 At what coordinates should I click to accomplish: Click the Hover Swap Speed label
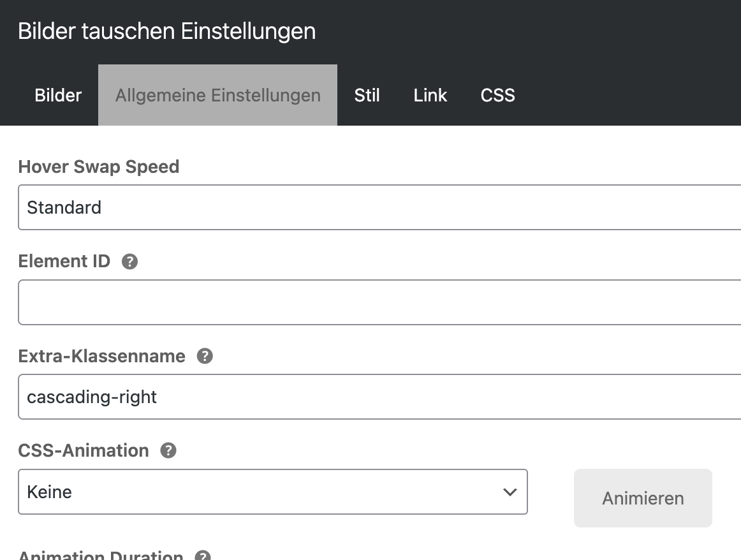[x=99, y=166]
